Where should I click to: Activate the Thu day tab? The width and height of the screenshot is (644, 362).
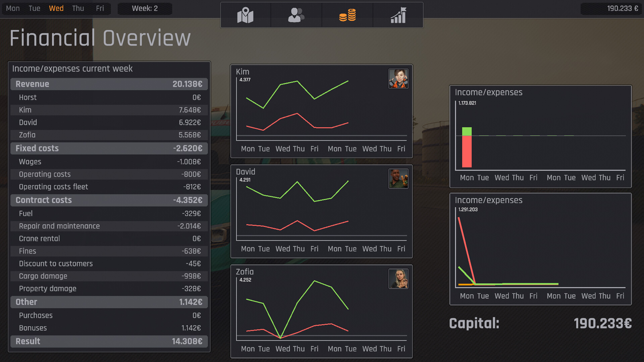click(78, 8)
